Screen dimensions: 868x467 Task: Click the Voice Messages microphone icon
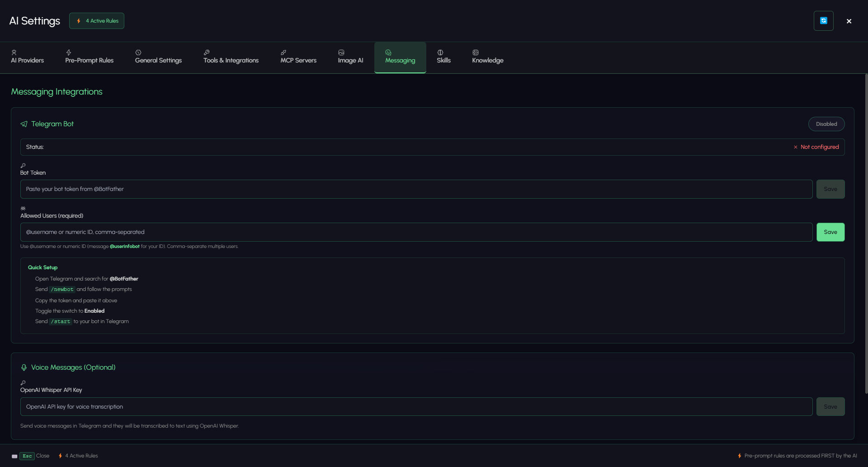click(x=24, y=367)
